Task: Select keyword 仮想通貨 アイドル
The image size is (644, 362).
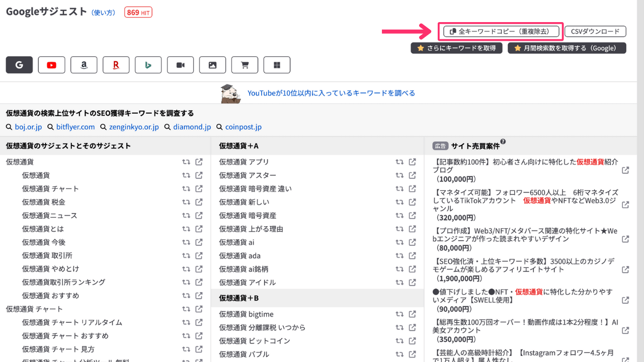Action: click(x=248, y=283)
